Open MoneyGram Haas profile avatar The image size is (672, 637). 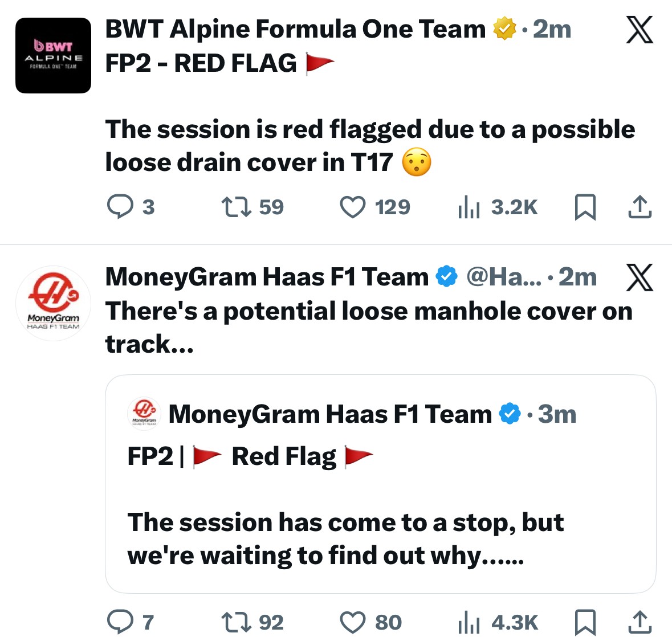click(53, 303)
